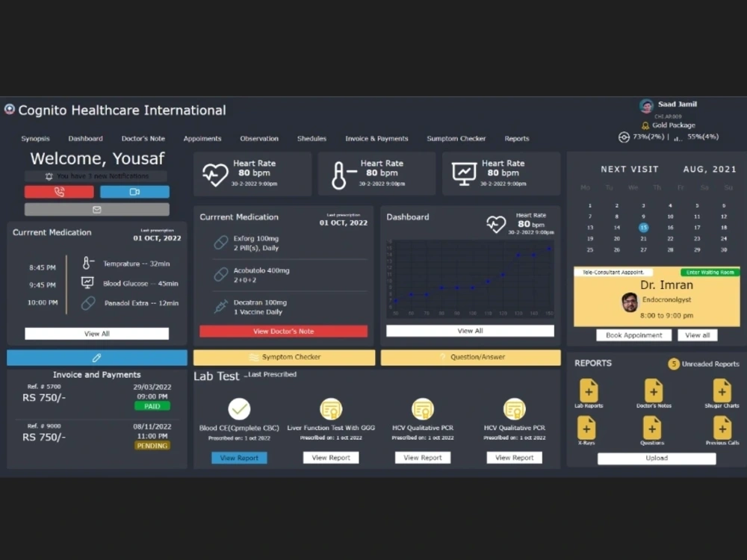
Task: Click the red View Doctor's Note button
Action: 283,332
